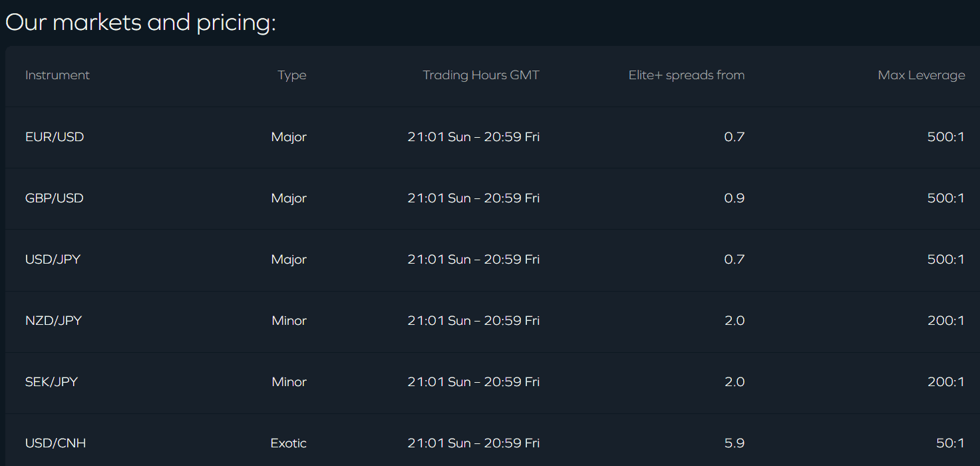
Task: Click the NZD/JPY instrument name
Action: tap(53, 321)
